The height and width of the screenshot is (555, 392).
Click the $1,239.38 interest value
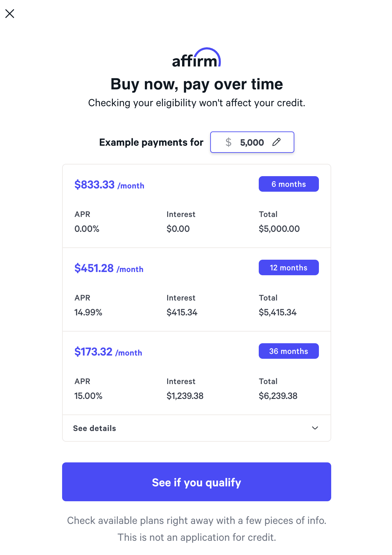[185, 396]
